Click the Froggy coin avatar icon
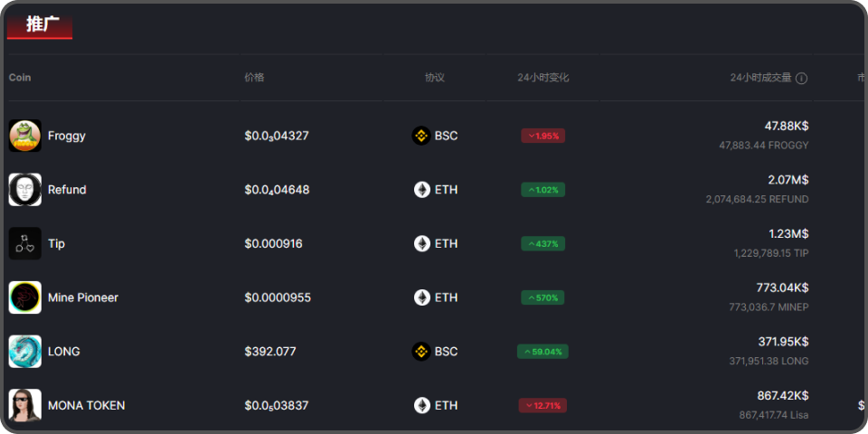 point(25,136)
